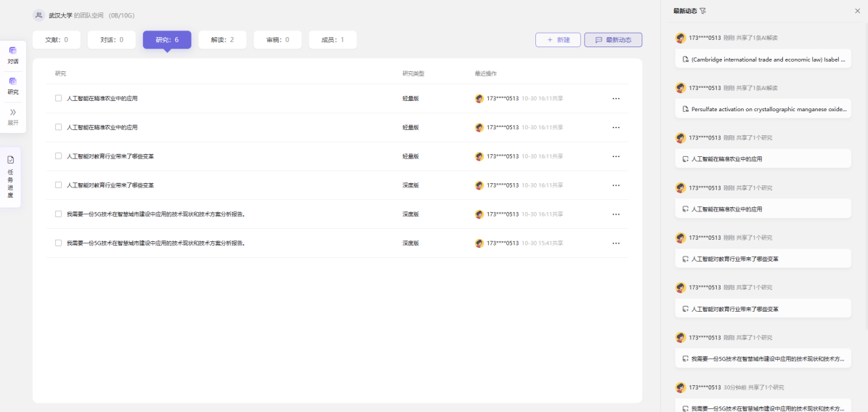868x412 pixels.
Task: Check the box for the last 5G技术 row
Action: click(x=58, y=243)
